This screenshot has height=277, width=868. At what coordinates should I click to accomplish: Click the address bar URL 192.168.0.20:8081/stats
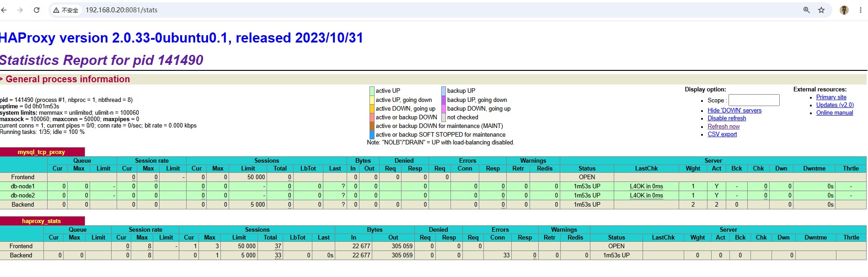122,10
